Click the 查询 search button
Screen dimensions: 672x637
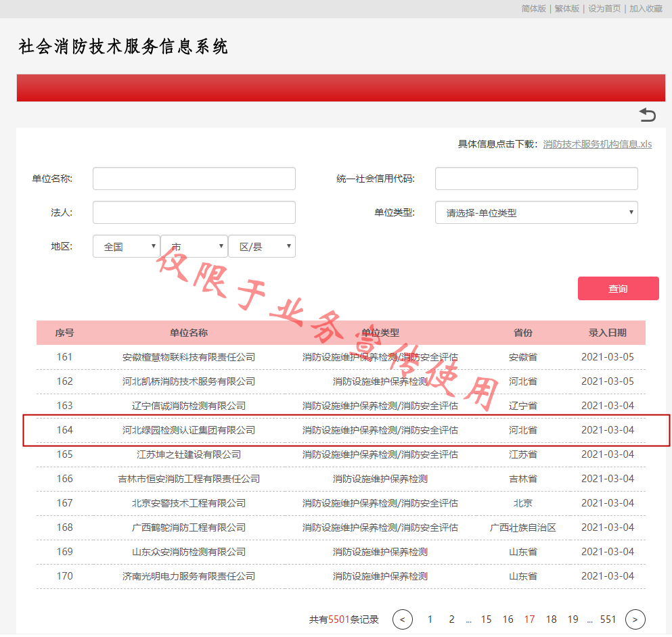[x=617, y=288]
